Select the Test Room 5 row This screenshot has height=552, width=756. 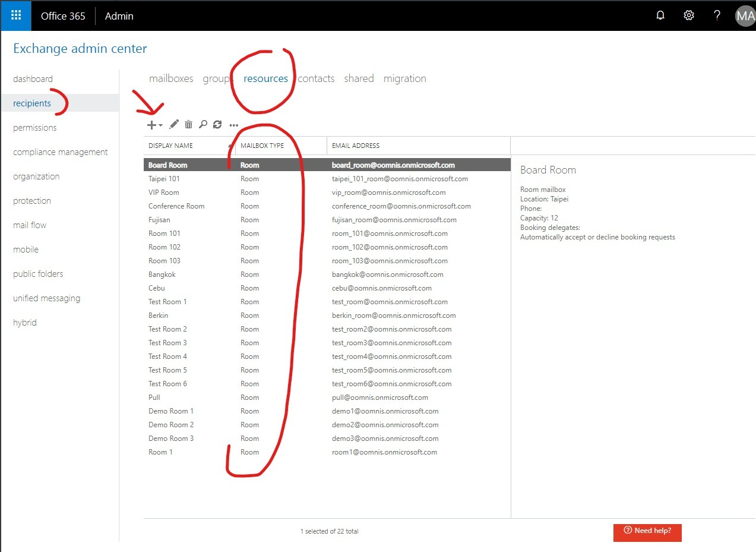pyautogui.click(x=327, y=370)
